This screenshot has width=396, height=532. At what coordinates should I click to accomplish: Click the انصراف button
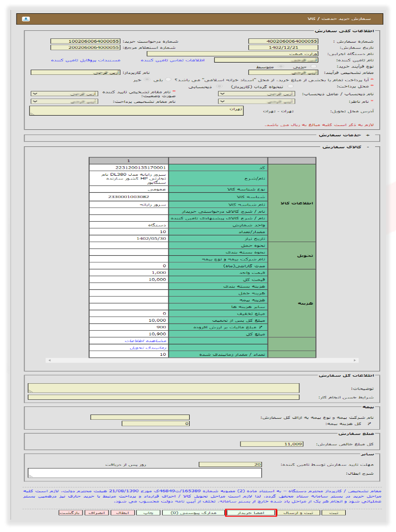click(97, 513)
